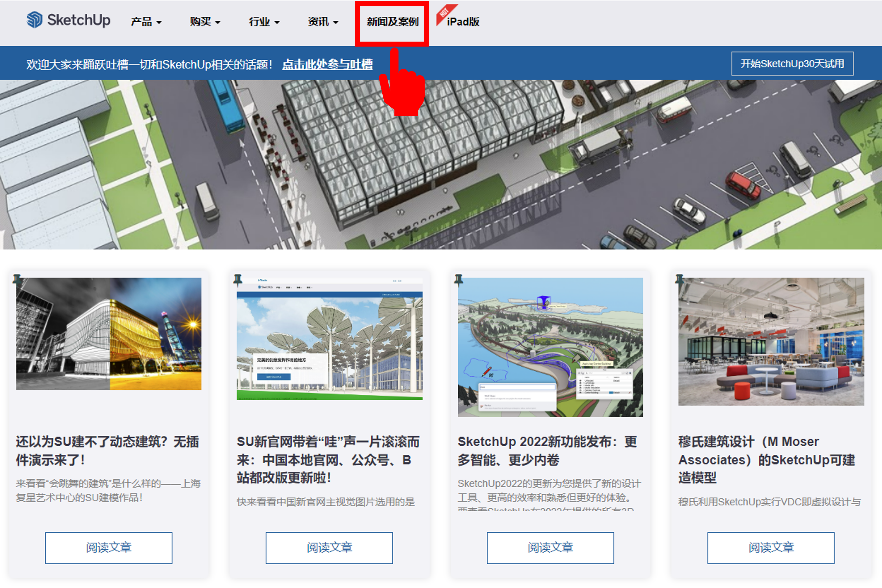882x588 pixels.
Task: Click the pushpin icon on the first article card
Action: point(17,280)
